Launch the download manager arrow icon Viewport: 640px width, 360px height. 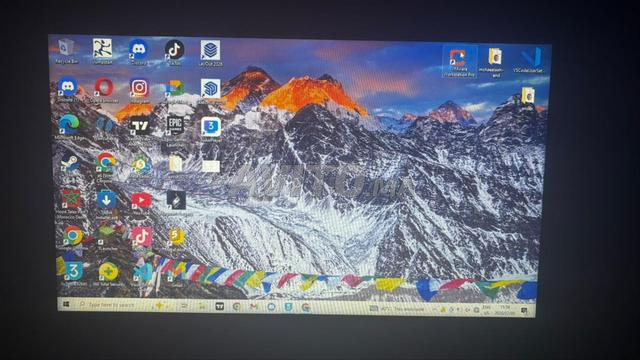click(106, 200)
